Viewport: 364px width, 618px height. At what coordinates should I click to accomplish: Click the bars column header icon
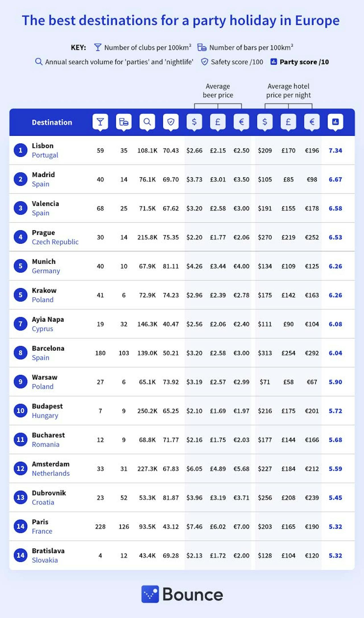point(124,122)
